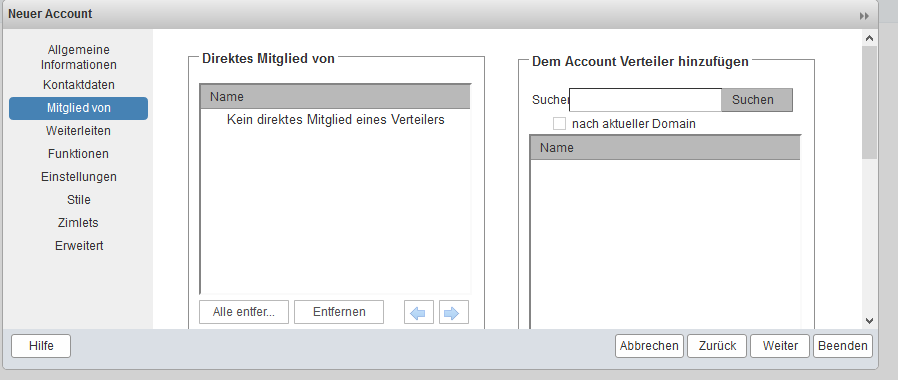Click Abbrechen to cancel
Screen dimensions: 898x380
pos(649,346)
